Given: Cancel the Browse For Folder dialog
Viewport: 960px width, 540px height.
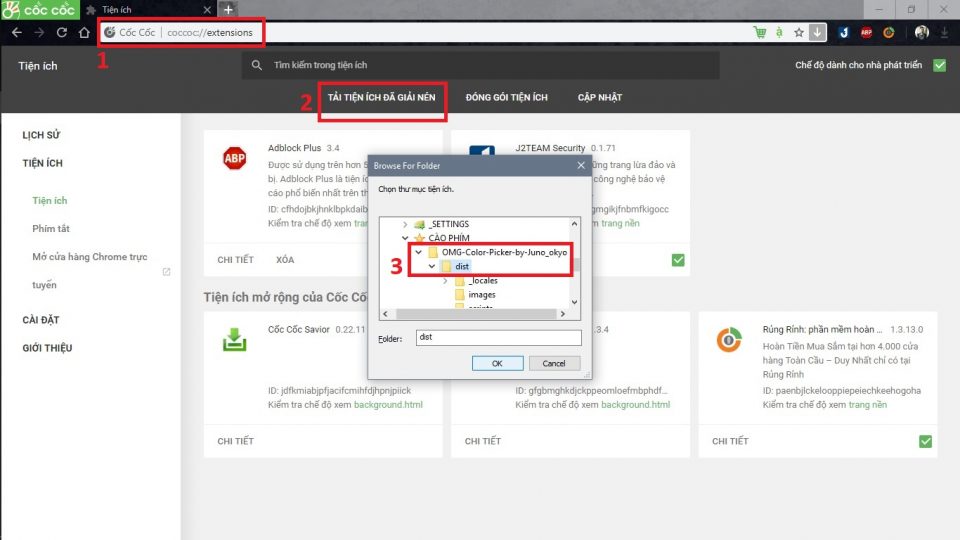Looking at the screenshot, I should (553, 363).
